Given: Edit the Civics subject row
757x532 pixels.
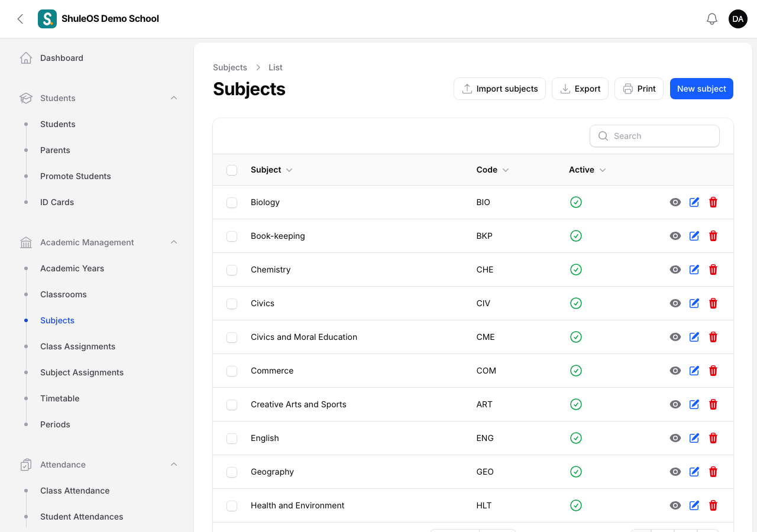Looking at the screenshot, I should tap(694, 303).
